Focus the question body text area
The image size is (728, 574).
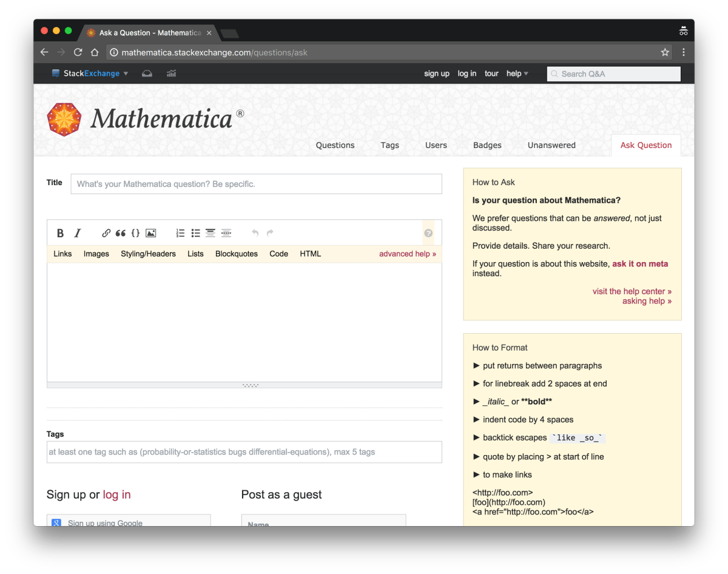pos(244,322)
